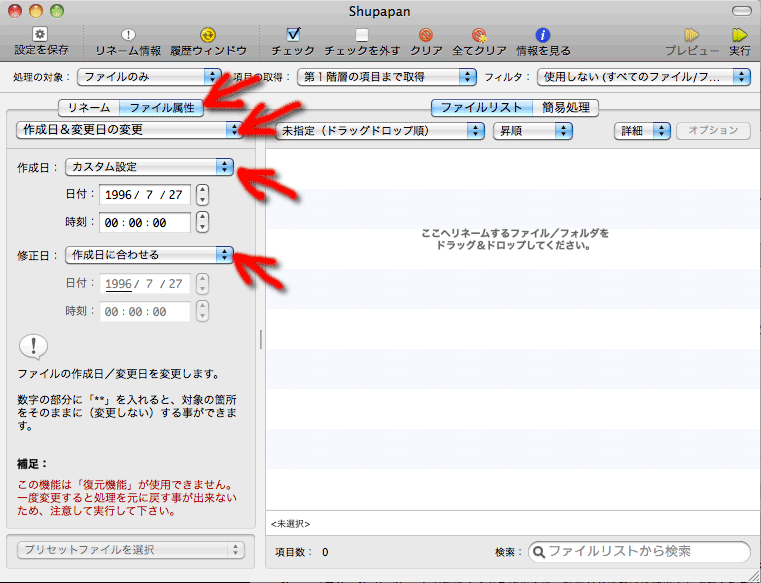Click the 修正日 時刻 field
Screen dimensions: 761x583
[145, 312]
